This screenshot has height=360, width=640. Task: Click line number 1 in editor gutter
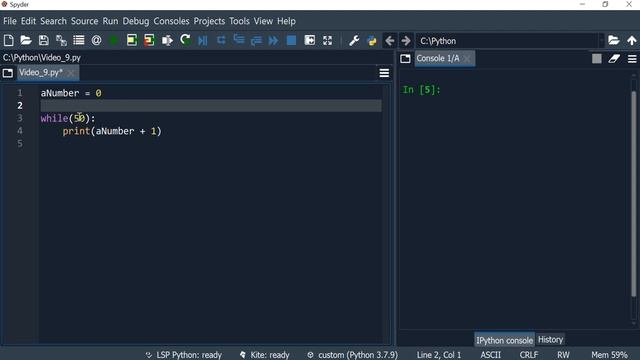coord(20,93)
